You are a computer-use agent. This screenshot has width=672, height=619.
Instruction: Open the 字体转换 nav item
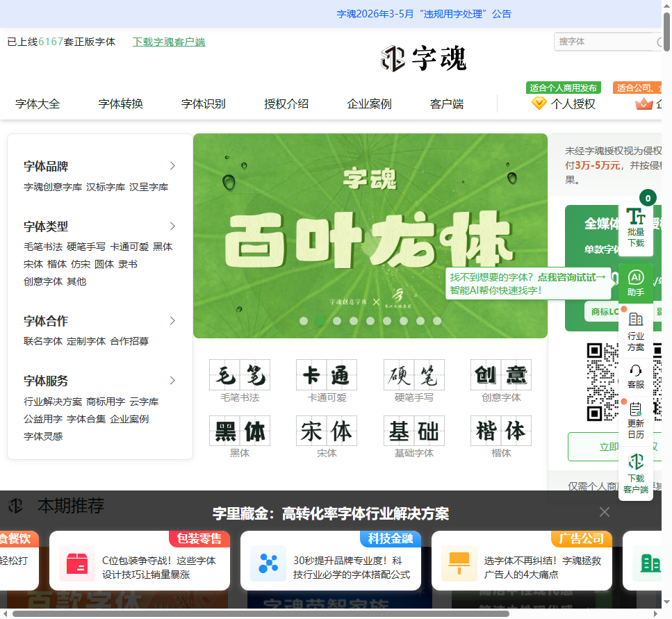(x=120, y=104)
